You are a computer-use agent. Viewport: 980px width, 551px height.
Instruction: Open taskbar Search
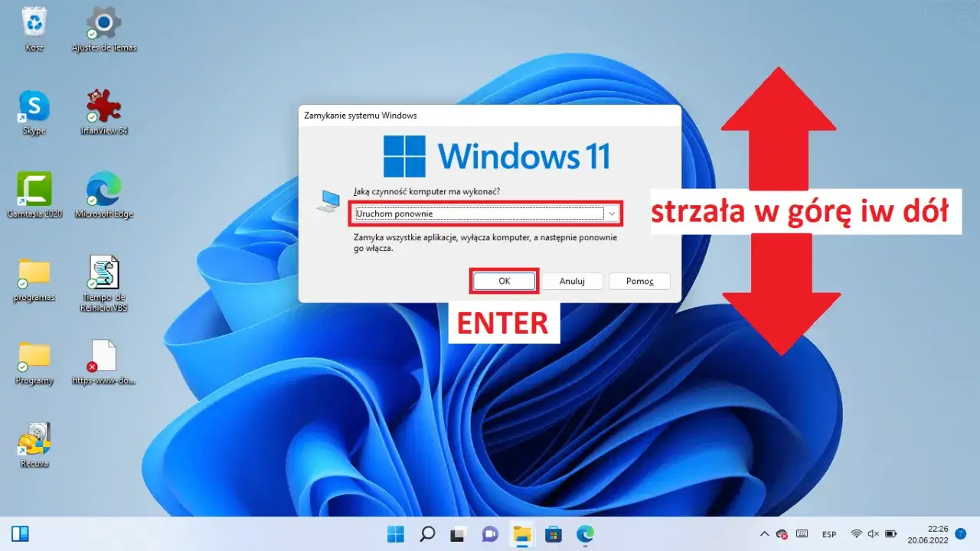[x=426, y=533]
